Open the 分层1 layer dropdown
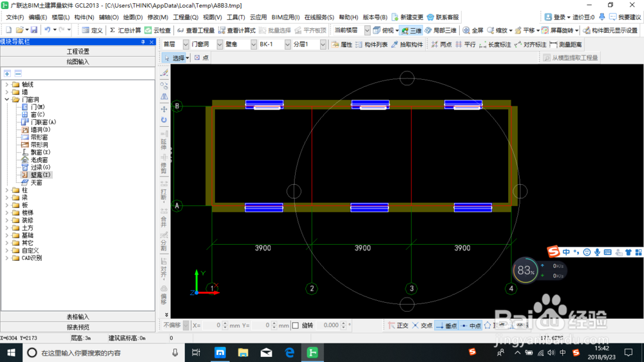644x362 pixels. 323,44
